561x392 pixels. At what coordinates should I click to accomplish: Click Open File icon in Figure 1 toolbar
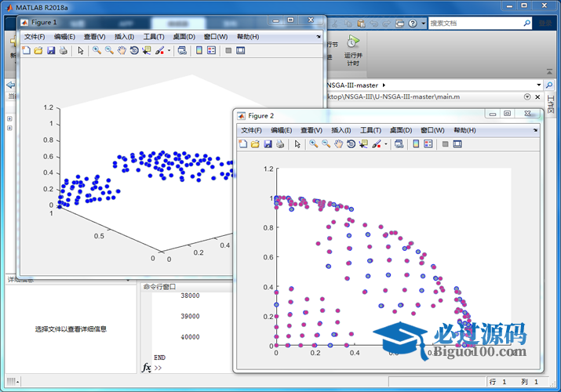tap(38, 51)
